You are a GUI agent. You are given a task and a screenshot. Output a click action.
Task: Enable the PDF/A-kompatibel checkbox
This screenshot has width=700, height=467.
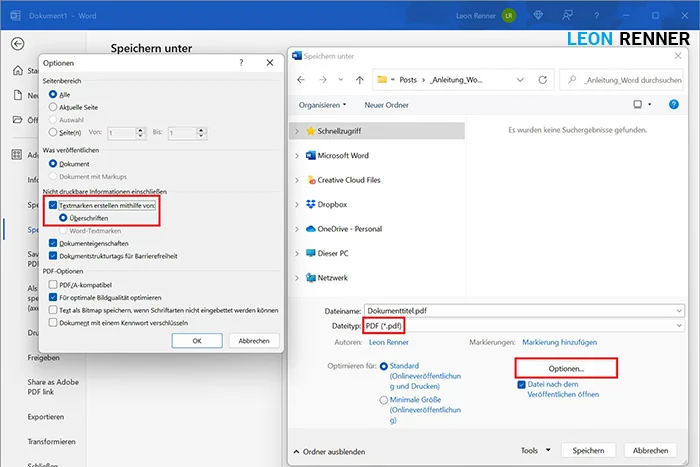click(53, 284)
